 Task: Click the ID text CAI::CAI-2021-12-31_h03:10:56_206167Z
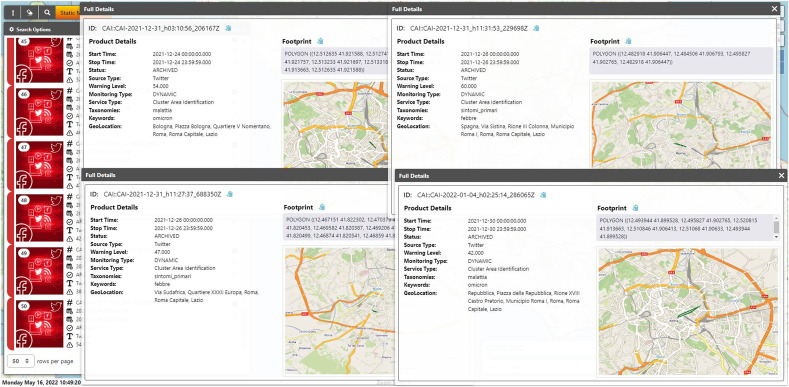click(x=161, y=29)
